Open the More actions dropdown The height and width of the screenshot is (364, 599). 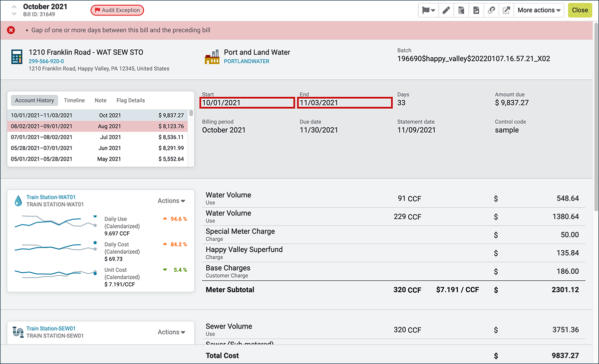(539, 10)
